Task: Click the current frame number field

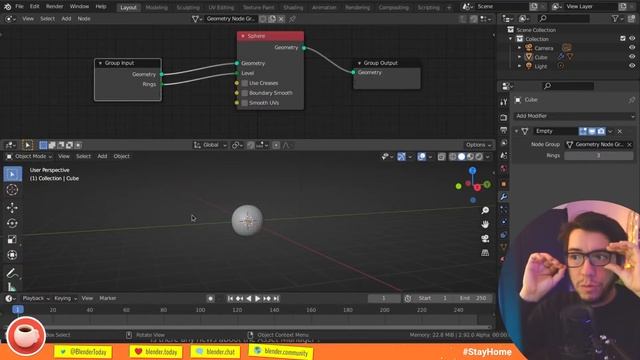Action: click(384, 298)
